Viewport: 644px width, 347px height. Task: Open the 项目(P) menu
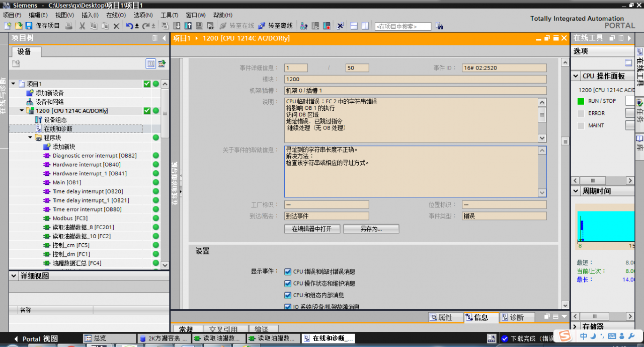pyautogui.click(x=12, y=15)
